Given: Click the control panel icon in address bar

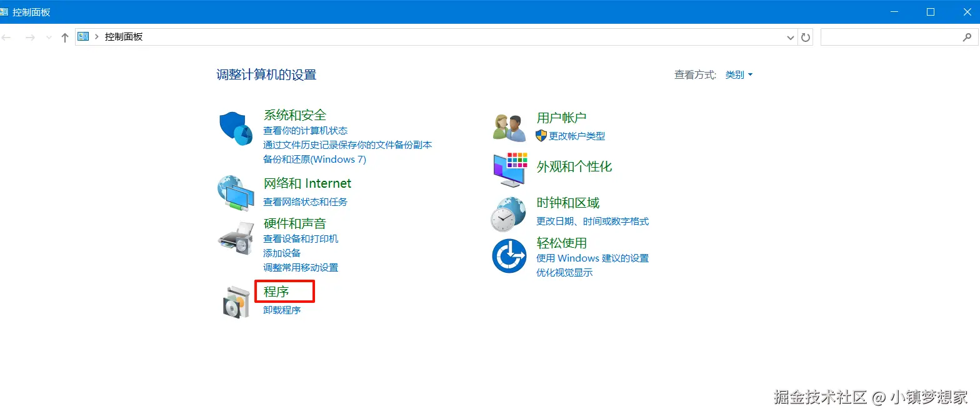Looking at the screenshot, I should coord(83,37).
